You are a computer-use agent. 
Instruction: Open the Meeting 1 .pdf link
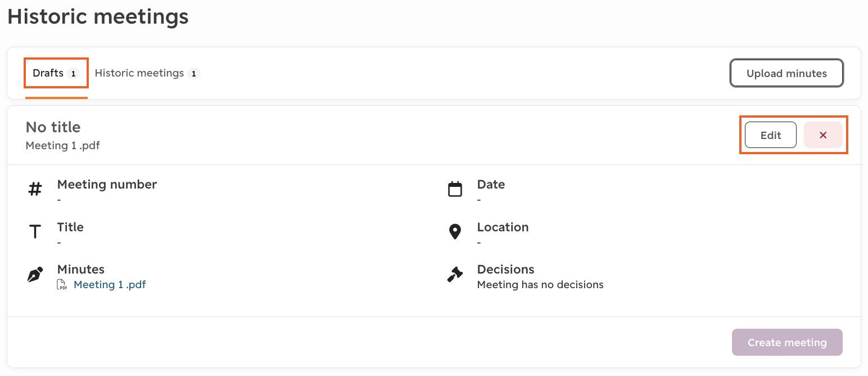(110, 285)
